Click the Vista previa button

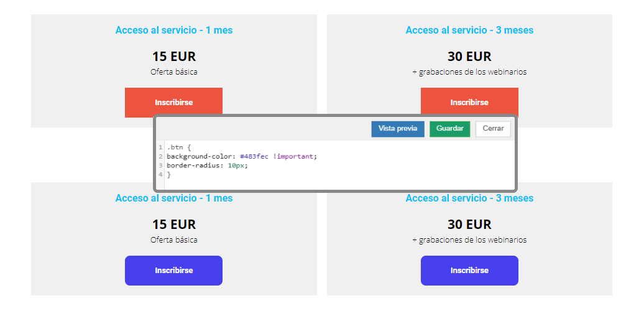point(398,129)
